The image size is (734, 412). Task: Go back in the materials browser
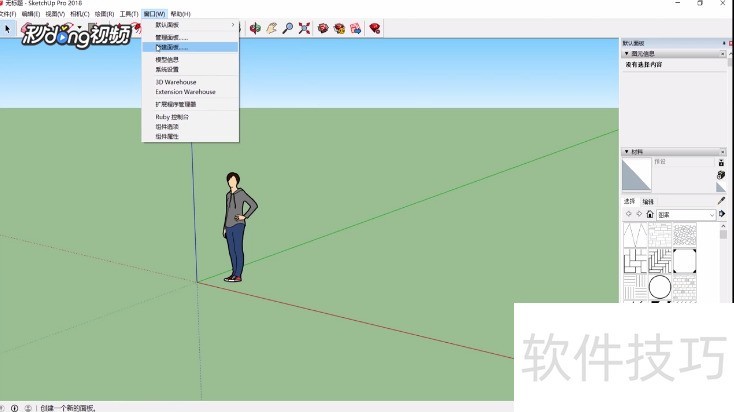click(x=629, y=214)
